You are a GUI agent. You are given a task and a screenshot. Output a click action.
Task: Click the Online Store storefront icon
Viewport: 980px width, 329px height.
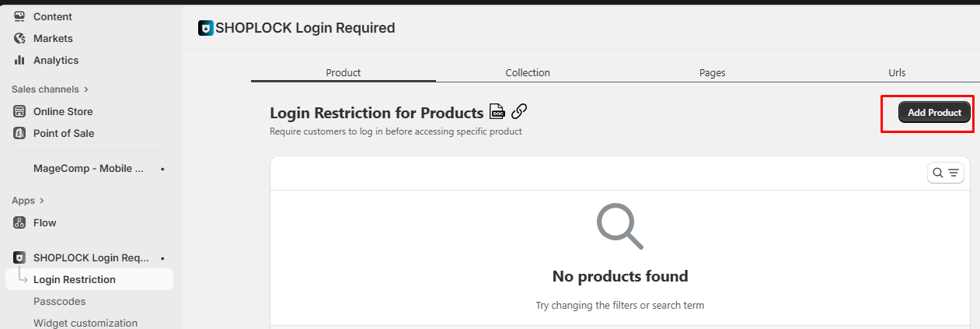point(19,111)
